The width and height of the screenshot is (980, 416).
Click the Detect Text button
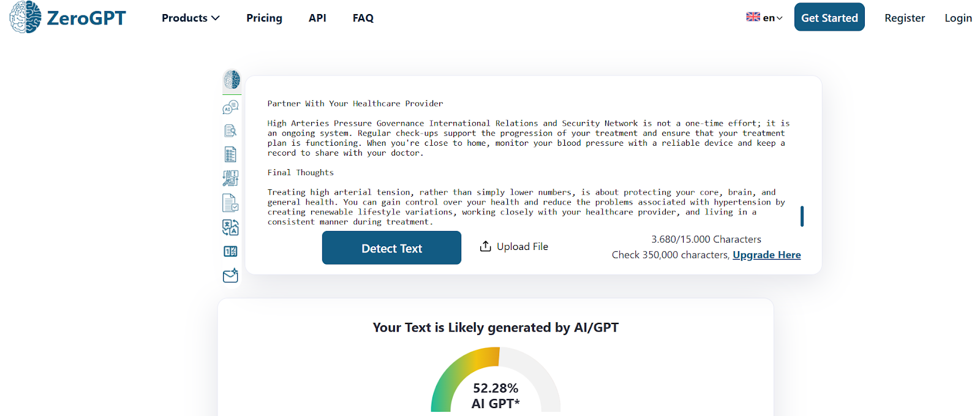click(391, 248)
